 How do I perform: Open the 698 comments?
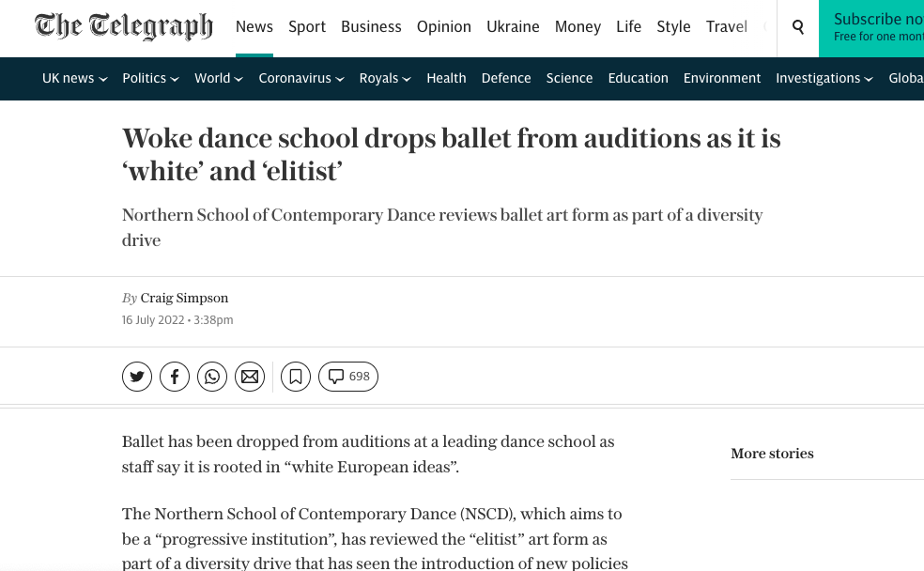click(x=348, y=377)
